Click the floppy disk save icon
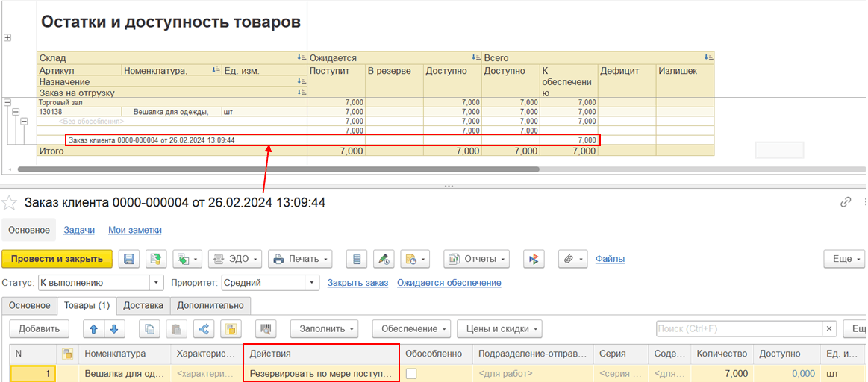The image size is (868, 382). (129, 259)
